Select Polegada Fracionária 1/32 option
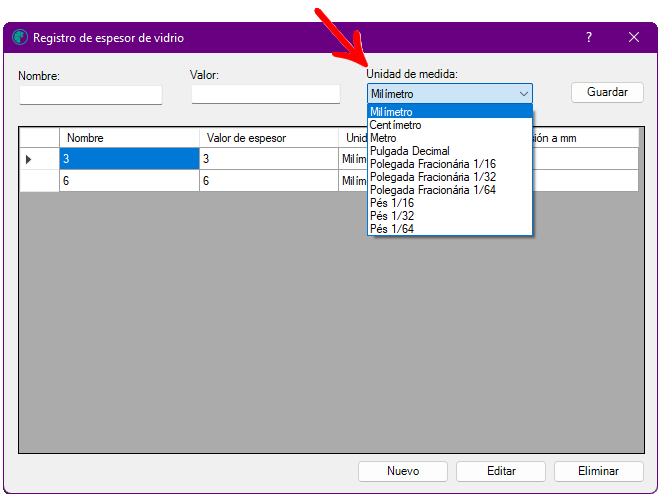Viewport: 660px width, 494px height. (x=450, y=177)
